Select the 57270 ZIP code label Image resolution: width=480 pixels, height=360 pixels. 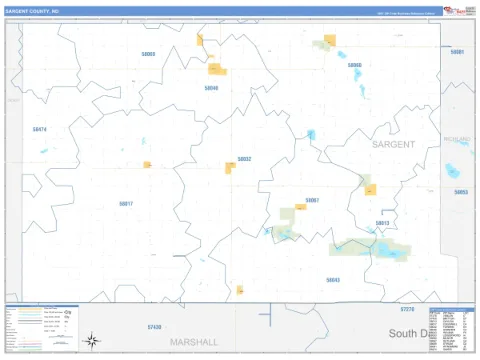coord(407,309)
